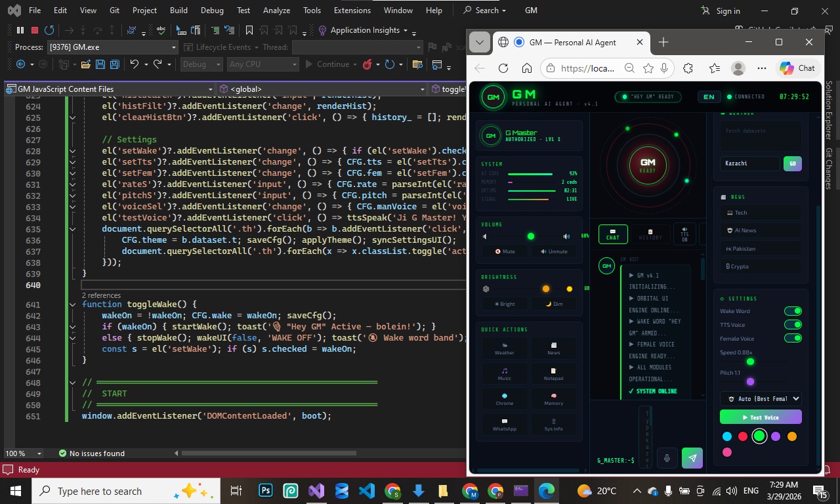The width and height of the screenshot is (840, 504).
Task: Open Visual Studio from the taskbar
Action: point(316,491)
